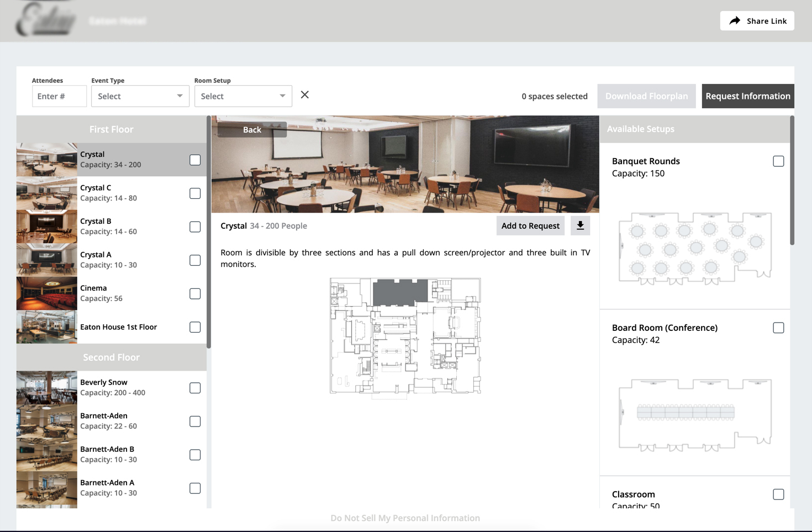Tick the Crystal A room checkbox

(x=195, y=260)
